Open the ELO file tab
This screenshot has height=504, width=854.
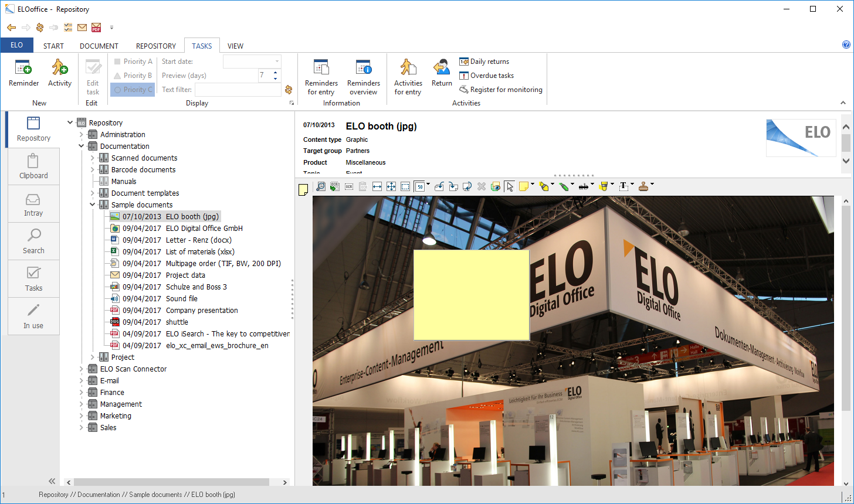(x=16, y=45)
